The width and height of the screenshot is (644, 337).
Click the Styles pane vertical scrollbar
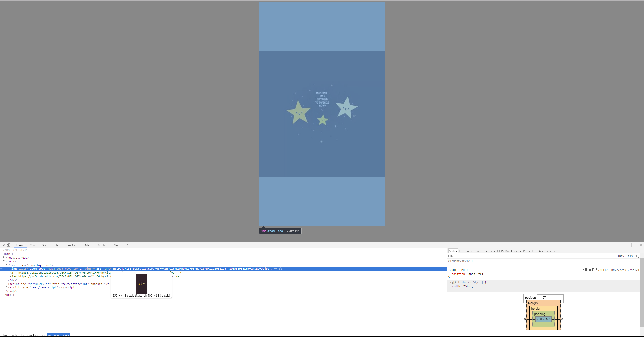coord(642,292)
